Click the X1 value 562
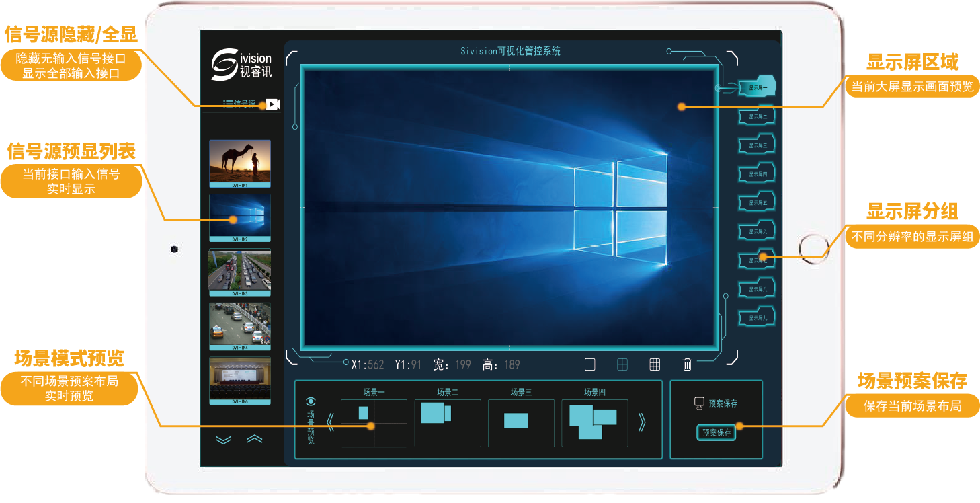 (376, 365)
